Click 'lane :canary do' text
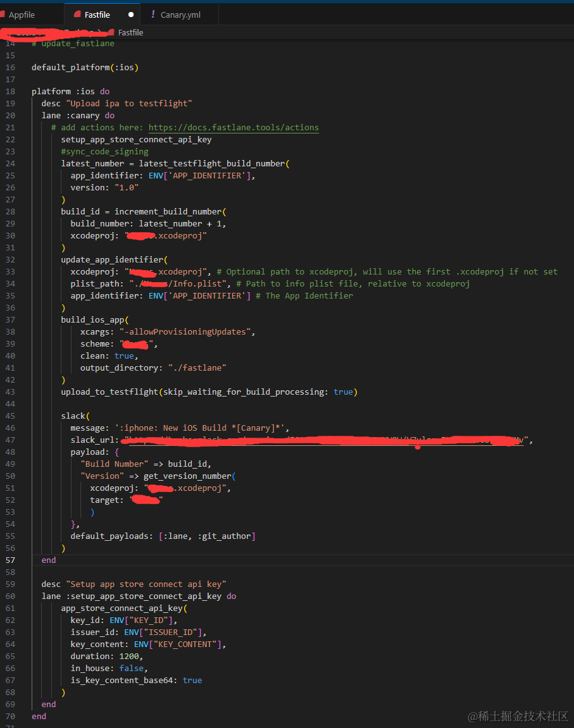 click(x=78, y=116)
